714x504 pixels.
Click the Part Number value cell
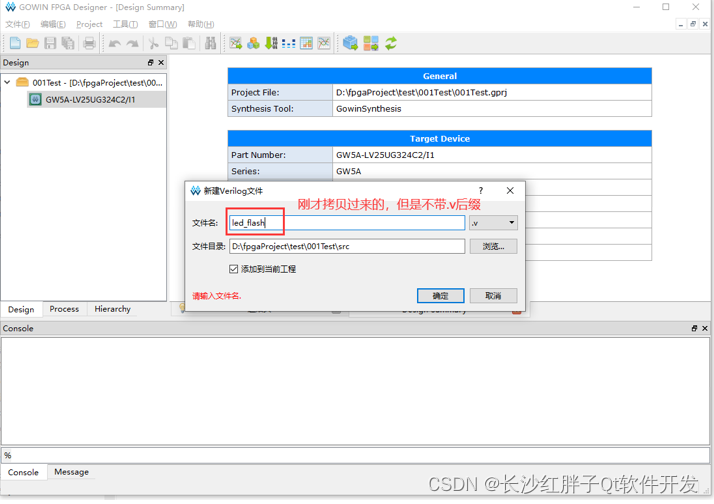pos(492,155)
